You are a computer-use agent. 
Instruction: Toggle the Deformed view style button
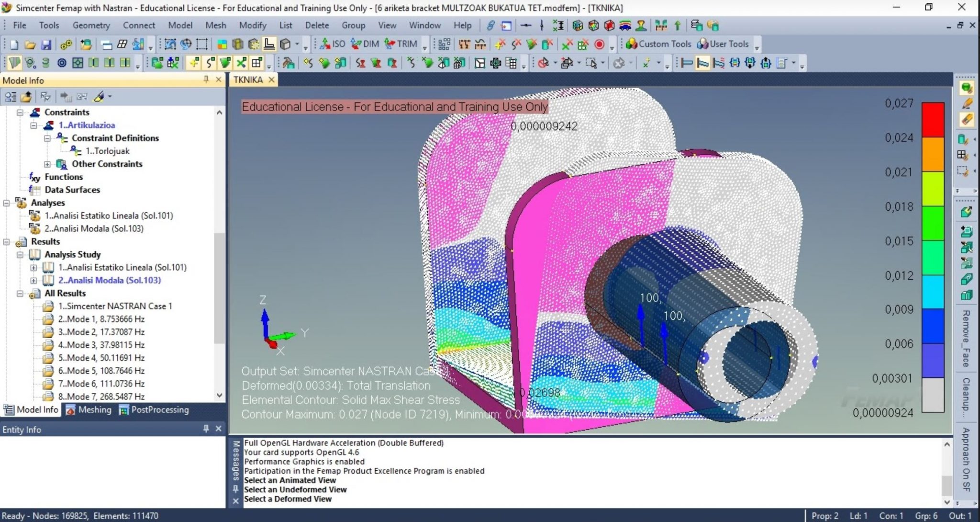pyautogui.click(x=702, y=63)
